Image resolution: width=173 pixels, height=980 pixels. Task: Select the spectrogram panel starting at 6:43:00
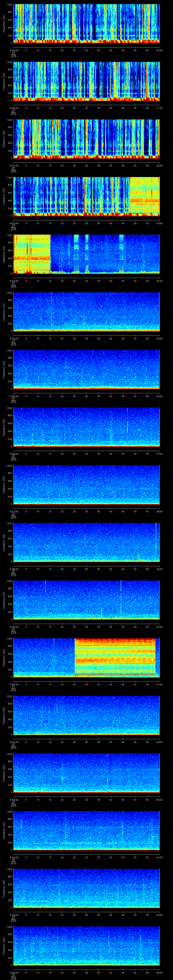click(x=86, y=831)
